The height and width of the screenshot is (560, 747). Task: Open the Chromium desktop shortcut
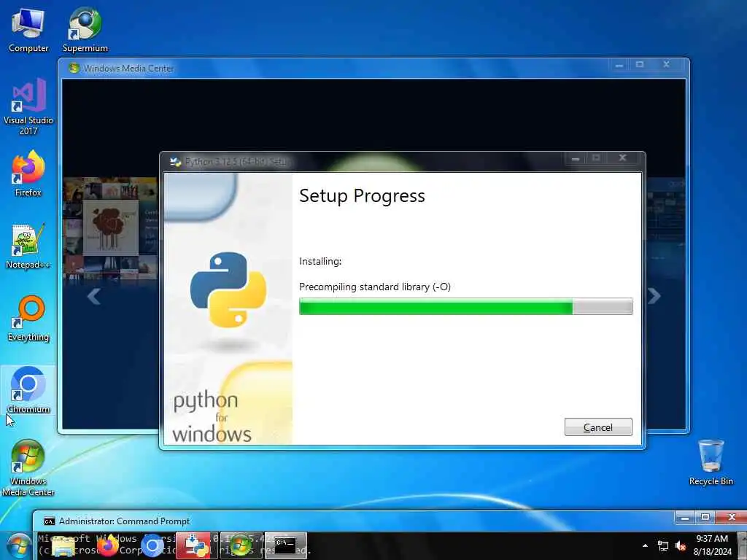tap(28, 391)
